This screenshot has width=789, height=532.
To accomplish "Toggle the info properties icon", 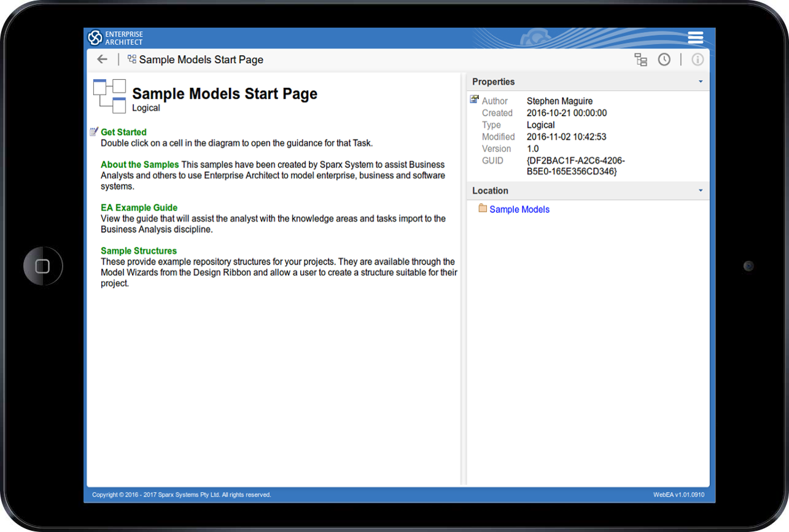I will click(698, 60).
